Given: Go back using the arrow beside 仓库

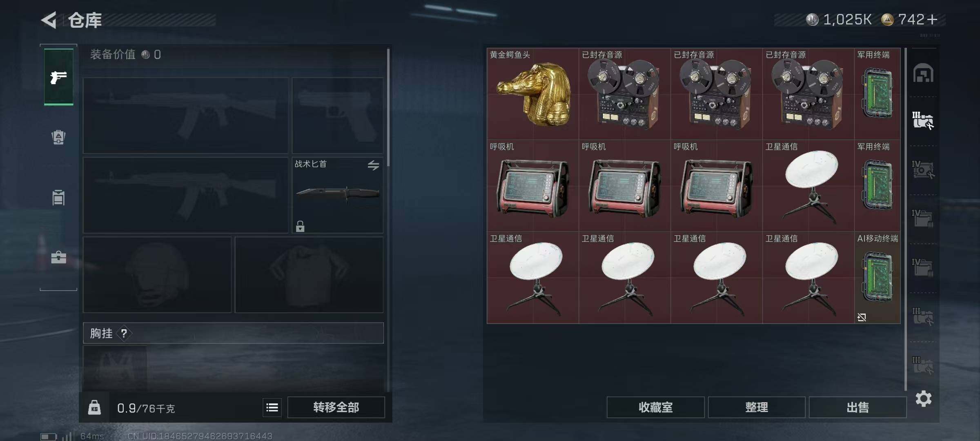Looking at the screenshot, I should pyautogui.click(x=49, y=20).
